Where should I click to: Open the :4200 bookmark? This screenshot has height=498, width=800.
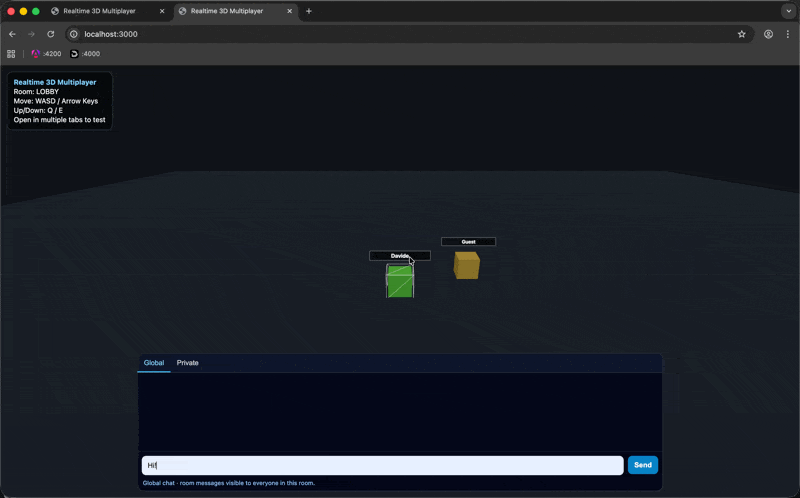point(46,54)
